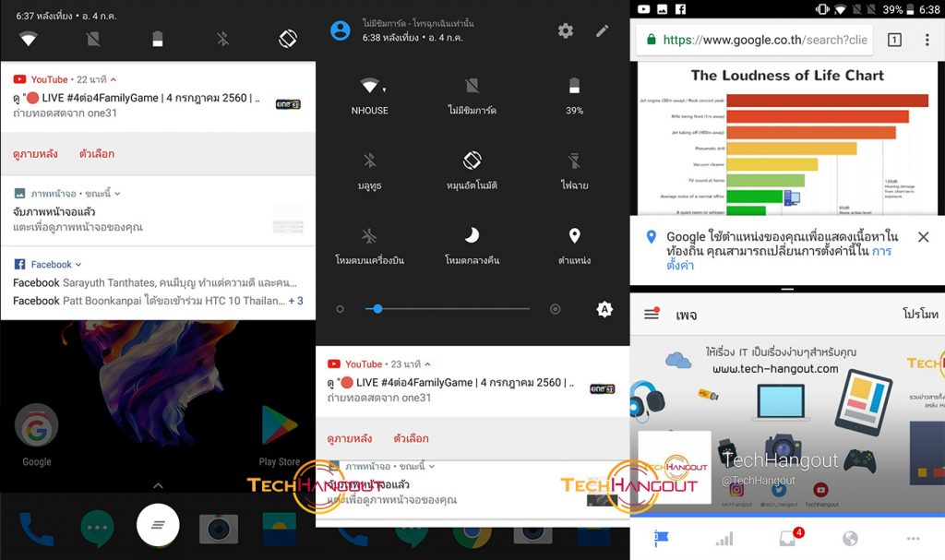Tap the low-brightness icon beside the slider
Screen dimensions: 945x560
(340, 309)
